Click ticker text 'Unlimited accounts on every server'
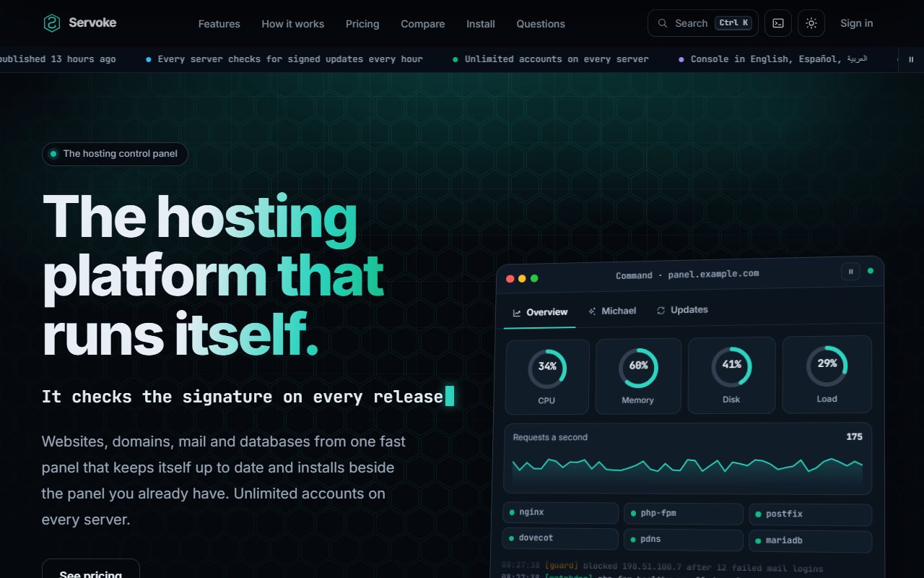This screenshot has height=578, width=924. tap(557, 59)
